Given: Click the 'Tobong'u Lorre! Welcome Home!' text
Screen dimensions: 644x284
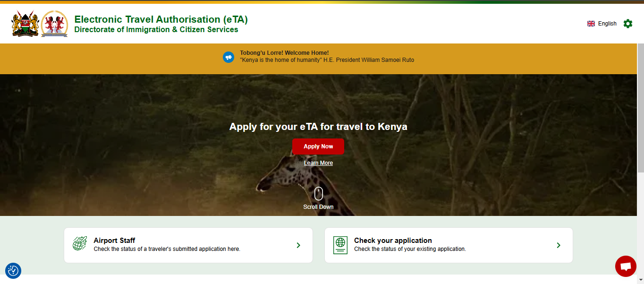Looking at the screenshot, I should (284, 53).
